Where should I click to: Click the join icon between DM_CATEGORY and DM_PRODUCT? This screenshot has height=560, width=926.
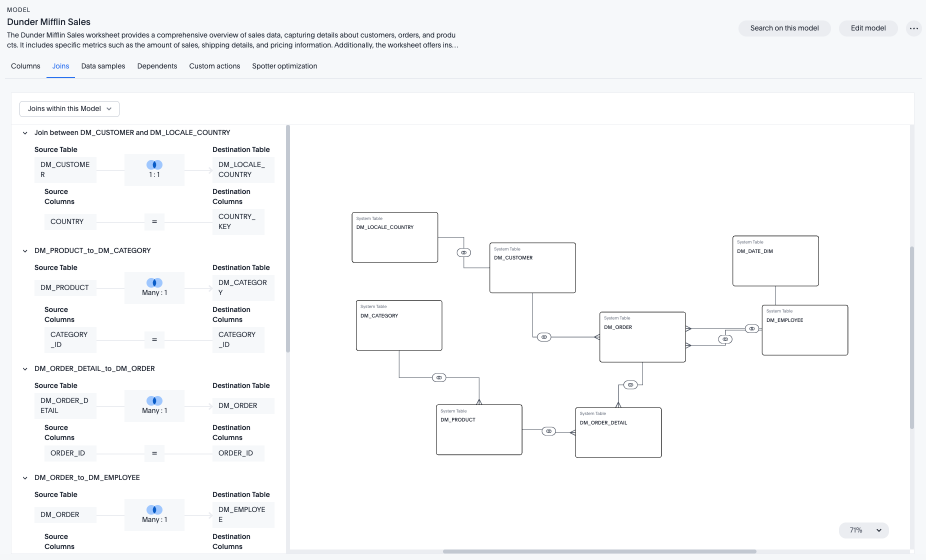pos(439,377)
